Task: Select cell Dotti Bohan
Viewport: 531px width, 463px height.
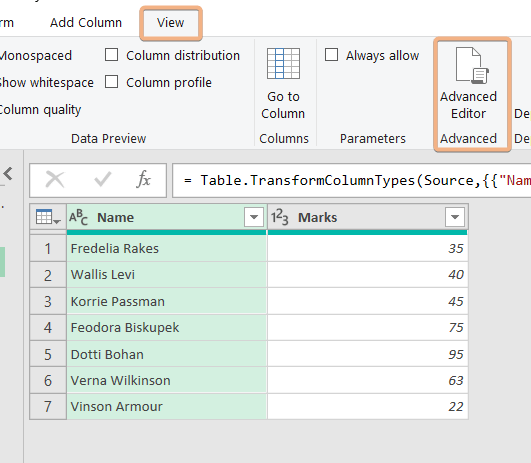Action: (x=166, y=354)
